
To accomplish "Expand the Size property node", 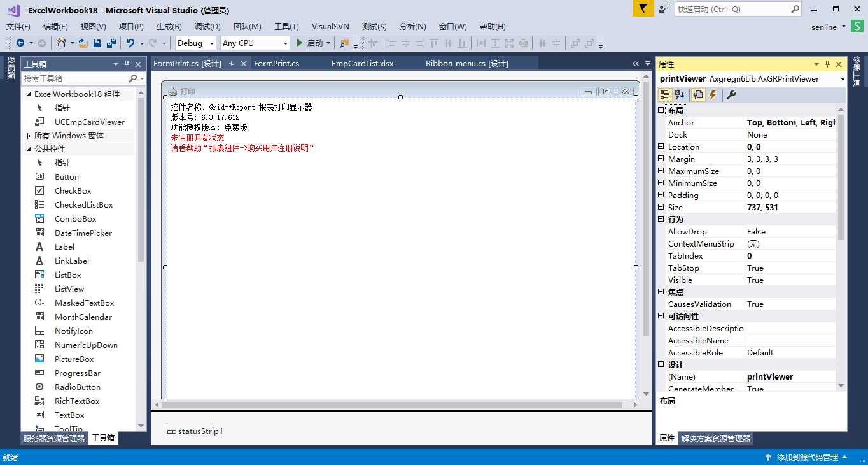I will 661,207.
